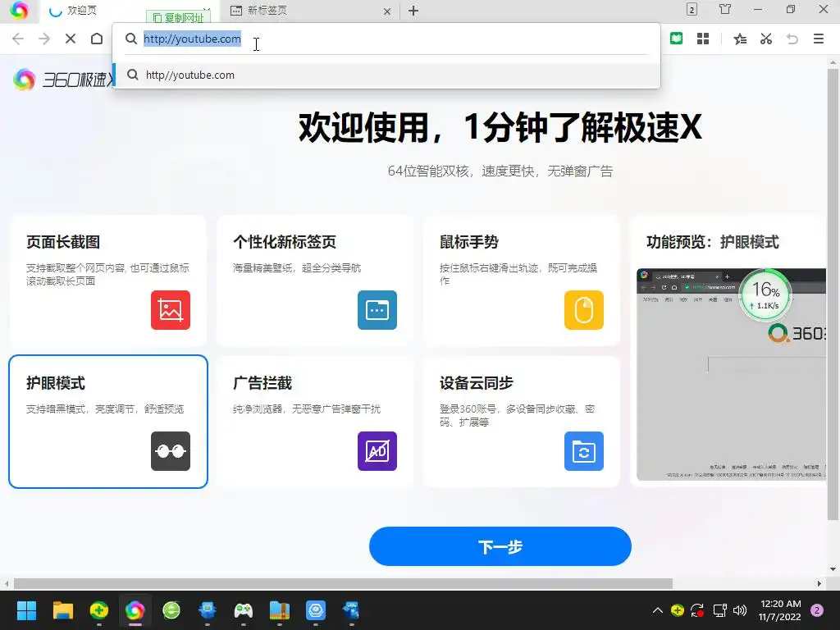Click the 16% speed indicator circle
This screenshot has height=630, width=840.
coord(765,294)
